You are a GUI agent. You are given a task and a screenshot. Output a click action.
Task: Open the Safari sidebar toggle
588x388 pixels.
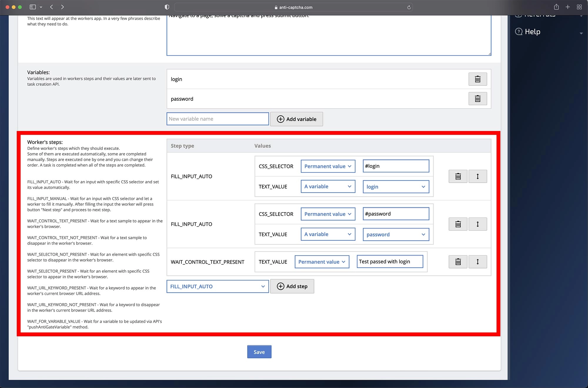pos(33,7)
